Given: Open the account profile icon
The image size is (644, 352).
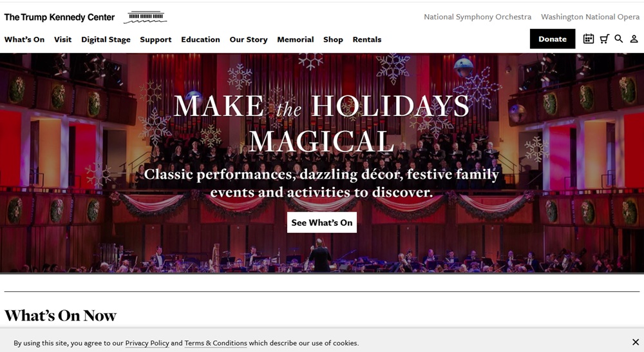Looking at the screenshot, I should (x=634, y=39).
